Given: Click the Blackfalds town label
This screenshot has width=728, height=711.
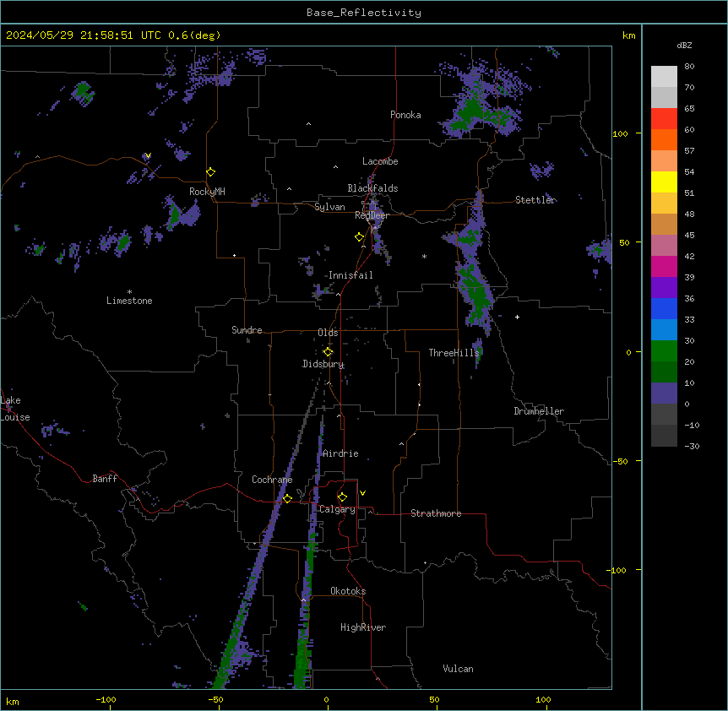Looking at the screenshot, I should click(x=372, y=188).
